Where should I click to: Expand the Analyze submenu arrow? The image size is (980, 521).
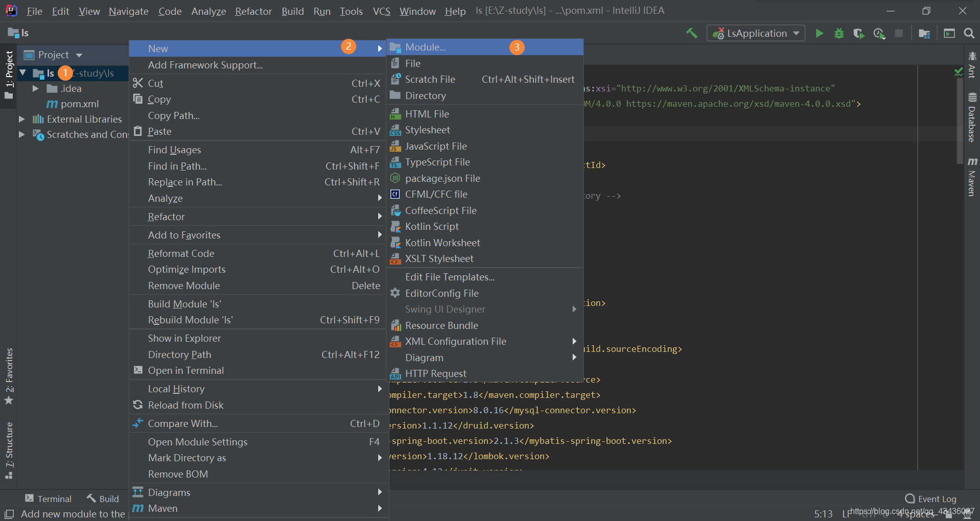click(380, 198)
